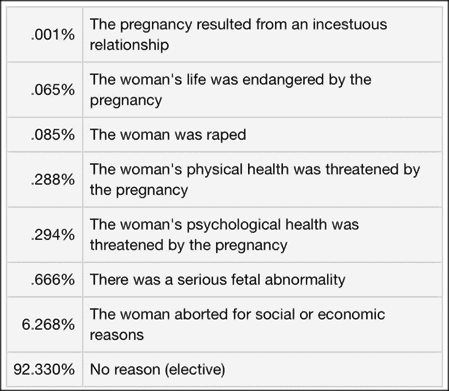
Task: Select the social or economic reasons text
Action: pos(237,325)
